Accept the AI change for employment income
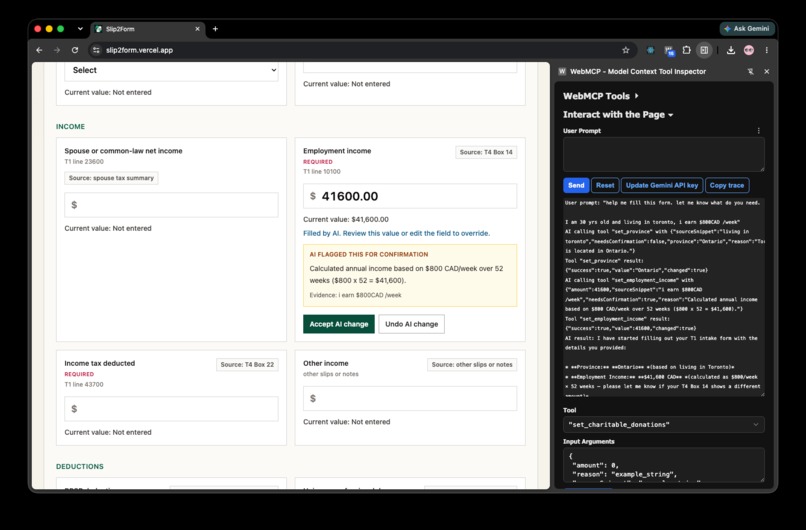This screenshot has height=530, width=806. coord(339,324)
